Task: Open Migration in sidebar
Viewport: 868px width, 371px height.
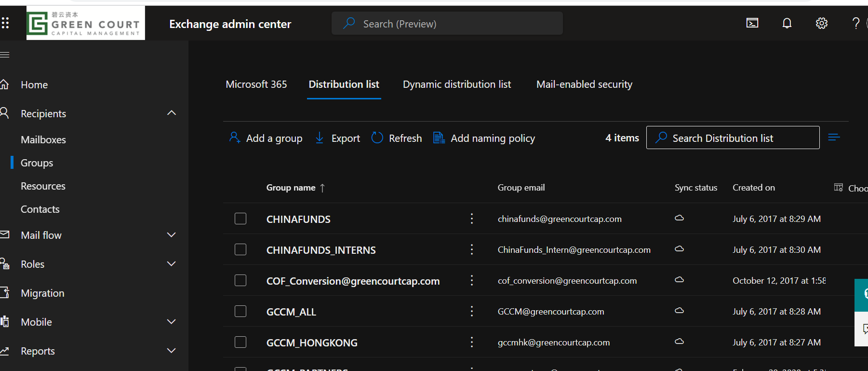Action: point(42,293)
